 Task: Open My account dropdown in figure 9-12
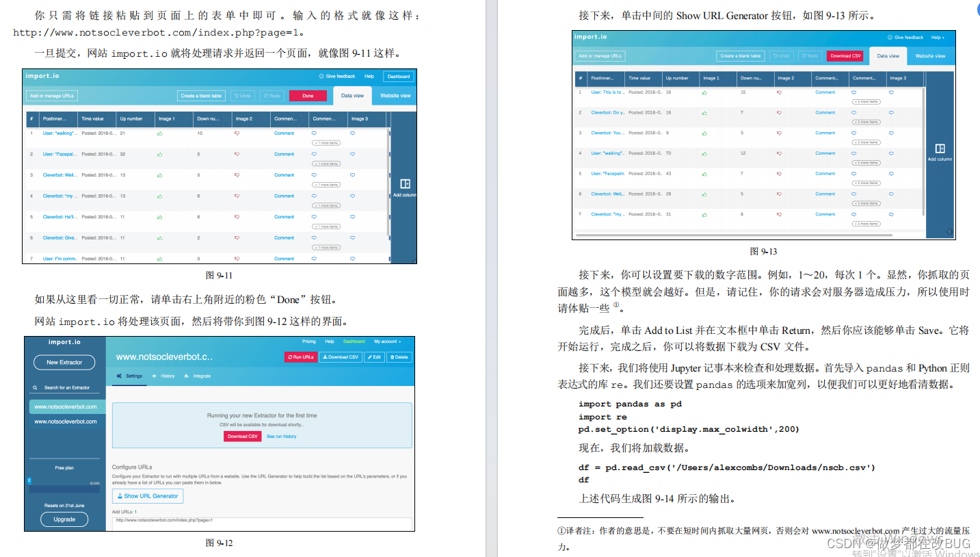[x=387, y=341]
